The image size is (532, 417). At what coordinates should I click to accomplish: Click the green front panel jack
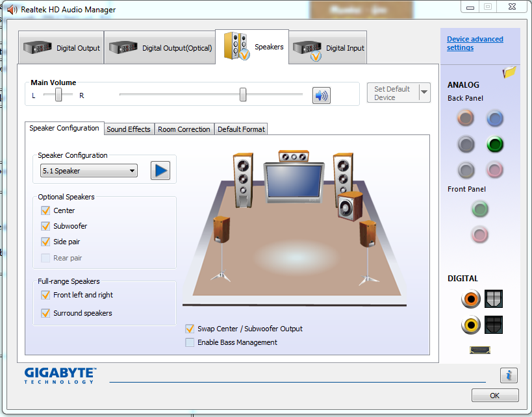(x=480, y=208)
